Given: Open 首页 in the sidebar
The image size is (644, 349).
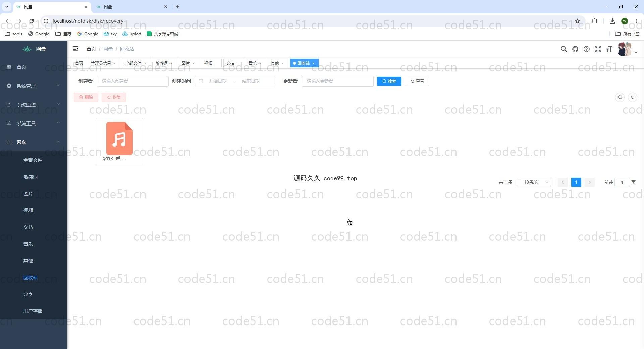Looking at the screenshot, I should pyautogui.click(x=34, y=67).
